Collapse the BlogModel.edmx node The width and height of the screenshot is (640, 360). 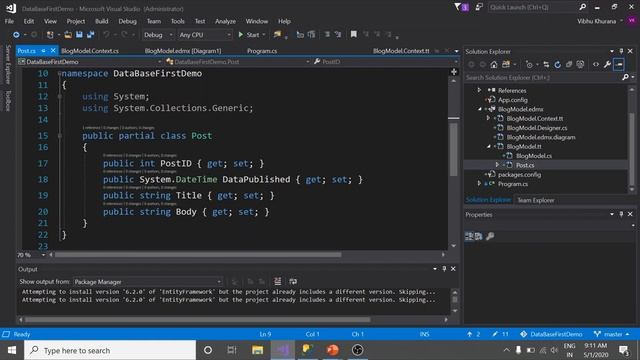click(480, 109)
